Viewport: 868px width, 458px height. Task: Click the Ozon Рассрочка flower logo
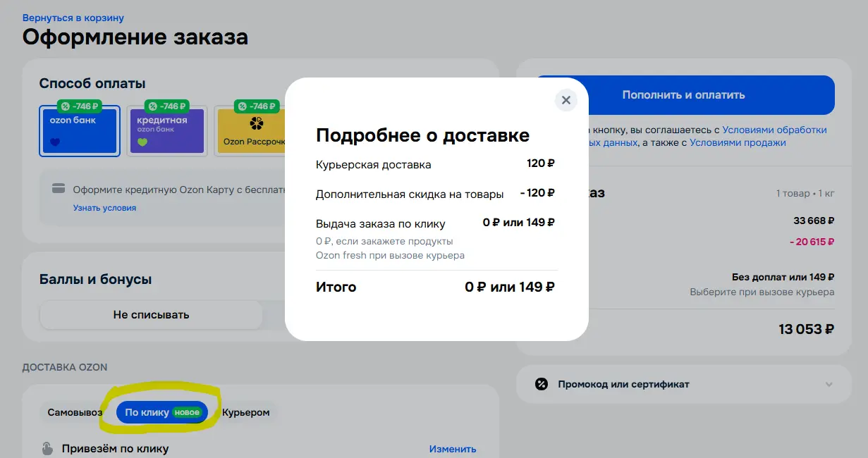255,124
